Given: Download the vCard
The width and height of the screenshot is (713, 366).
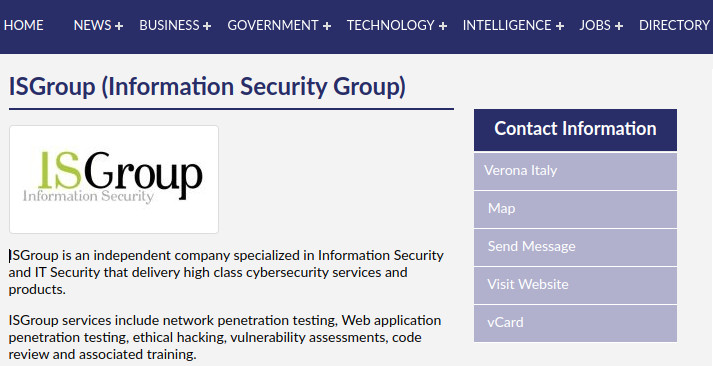Looking at the screenshot, I should [575, 323].
